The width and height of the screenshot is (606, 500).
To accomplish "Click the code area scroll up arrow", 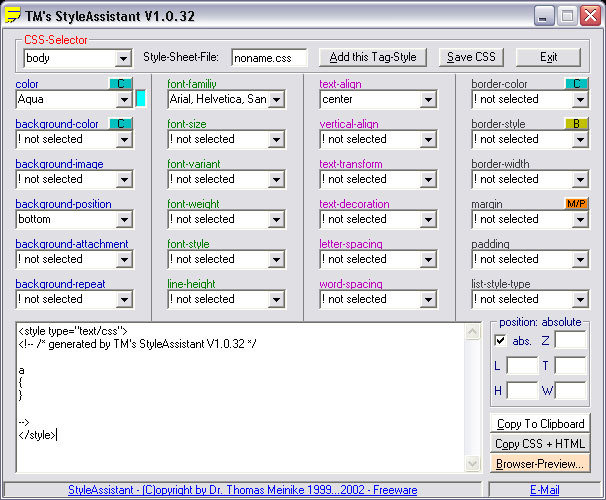I will coord(473,332).
